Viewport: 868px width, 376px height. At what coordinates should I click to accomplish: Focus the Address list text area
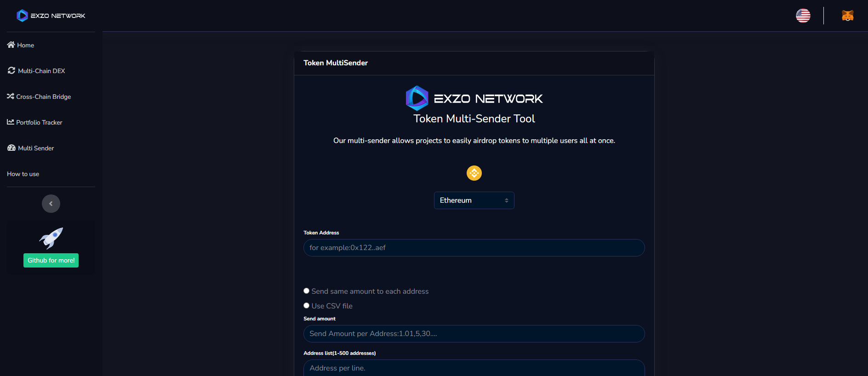click(474, 368)
